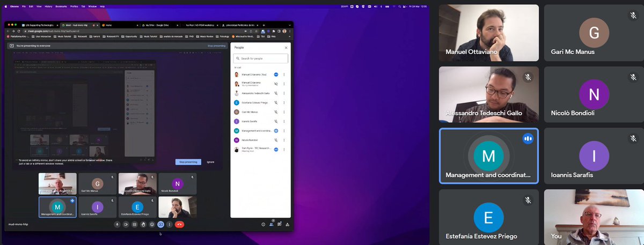Open options menu for Estefania Estevez Priego
Viewport: 644px width, 245px height.
pos(284,102)
